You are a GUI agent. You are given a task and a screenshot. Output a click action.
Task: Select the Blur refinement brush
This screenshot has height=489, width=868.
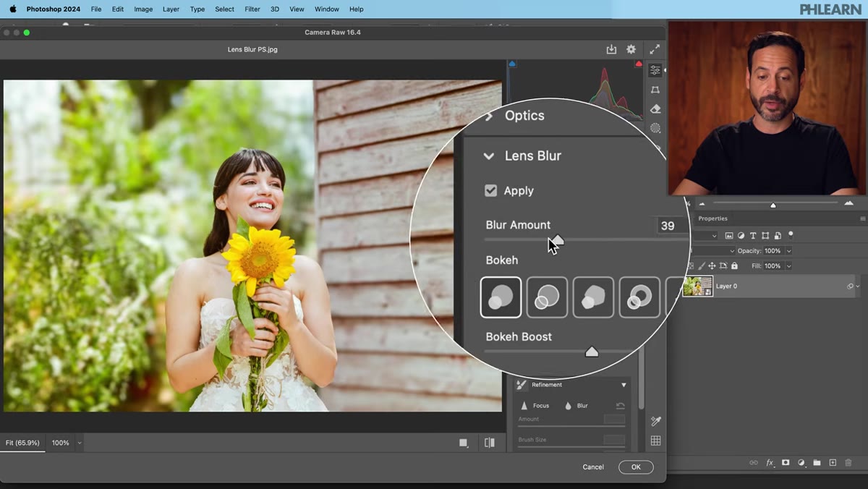click(576, 406)
